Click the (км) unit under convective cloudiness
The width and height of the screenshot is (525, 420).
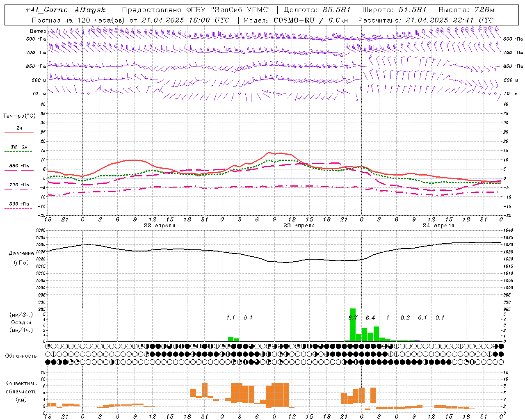click(21, 399)
